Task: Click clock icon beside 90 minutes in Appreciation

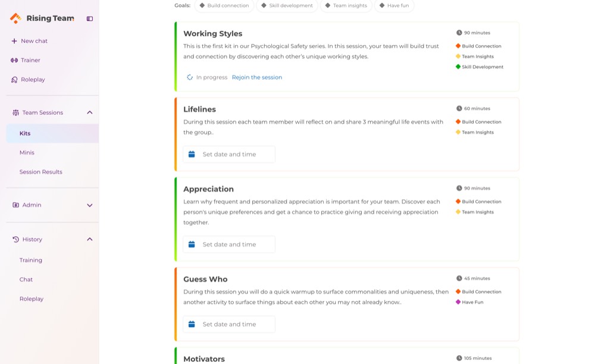Action: click(x=459, y=188)
